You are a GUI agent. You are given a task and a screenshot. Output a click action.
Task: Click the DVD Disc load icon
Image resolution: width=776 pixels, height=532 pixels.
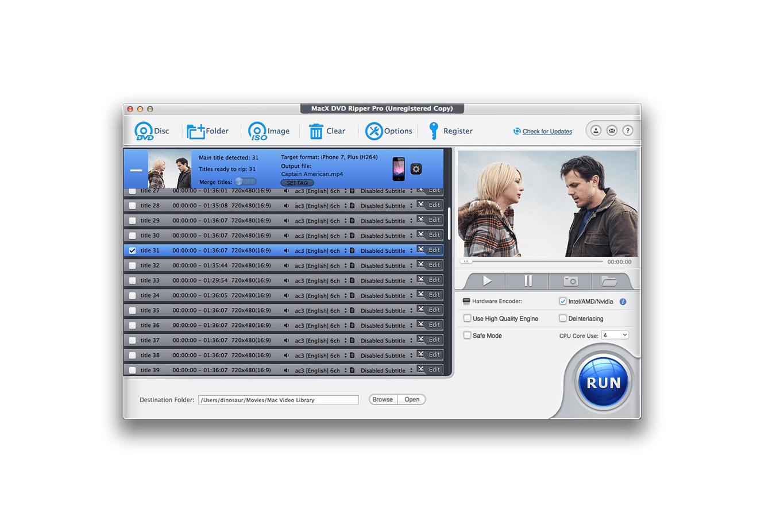pyautogui.click(x=144, y=132)
